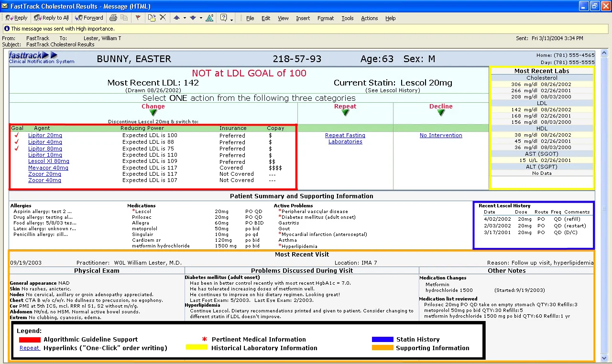Click the High importance info bar
The width and height of the screenshot is (612, 364).
tap(305, 29)
